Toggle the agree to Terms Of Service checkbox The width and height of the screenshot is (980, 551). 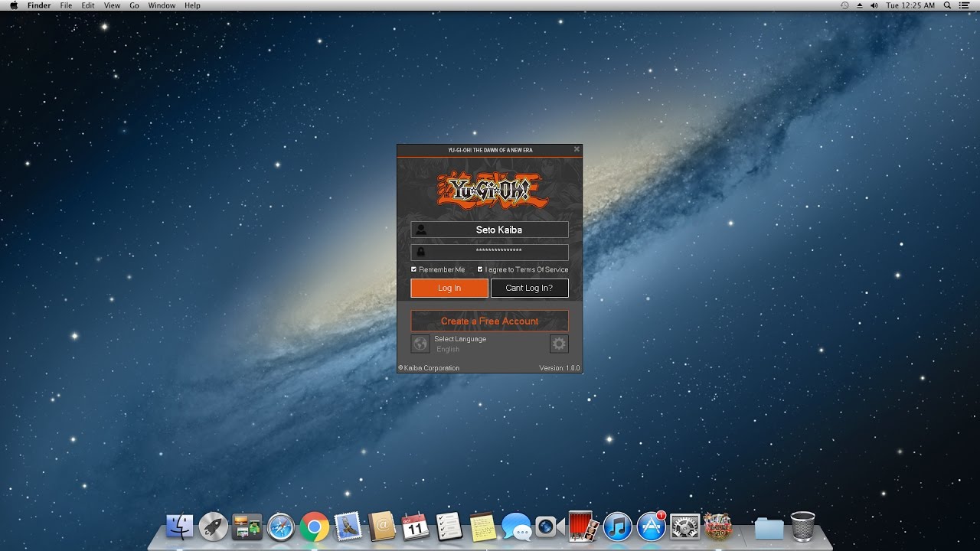(480, 269)
